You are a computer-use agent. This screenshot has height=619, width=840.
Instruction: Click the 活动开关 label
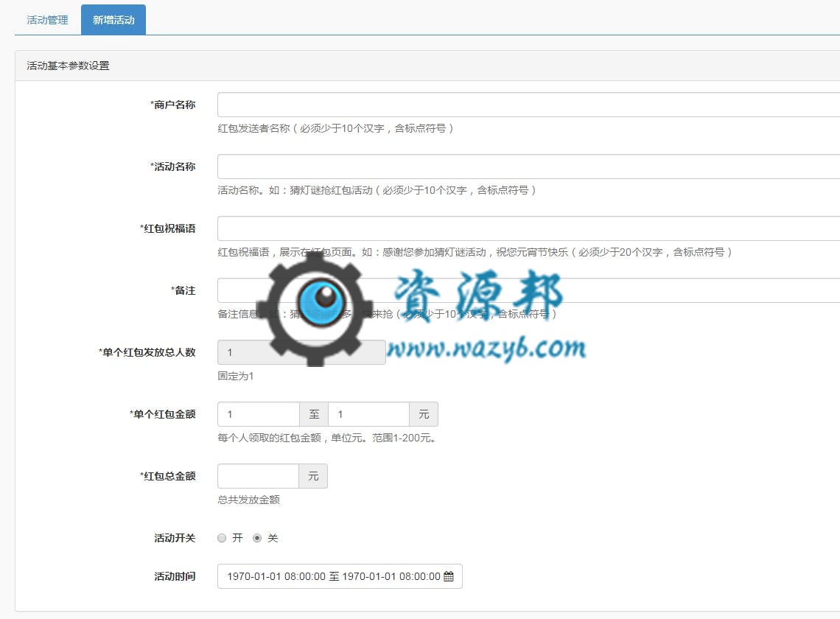tap(175, 538)
